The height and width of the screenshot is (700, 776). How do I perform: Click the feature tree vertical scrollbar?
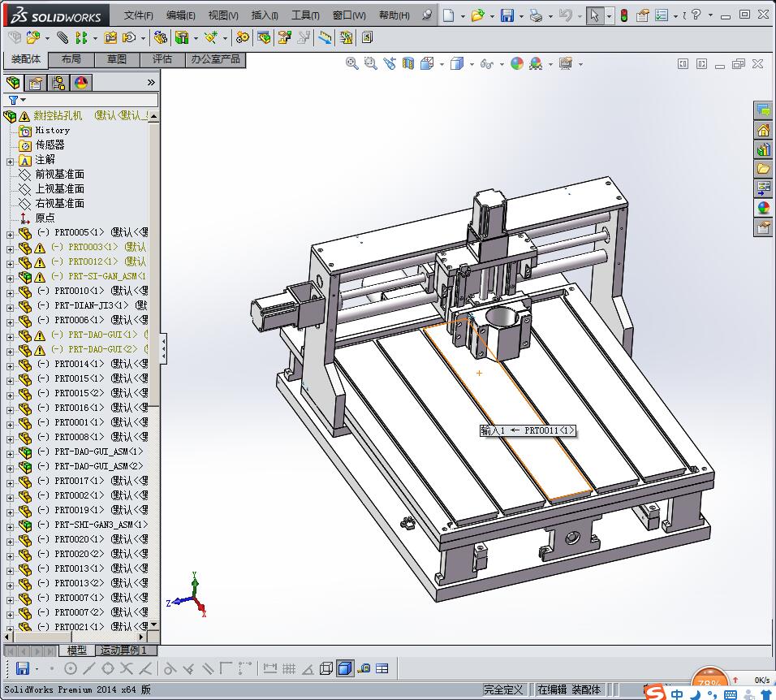click(x=154, y=325)
